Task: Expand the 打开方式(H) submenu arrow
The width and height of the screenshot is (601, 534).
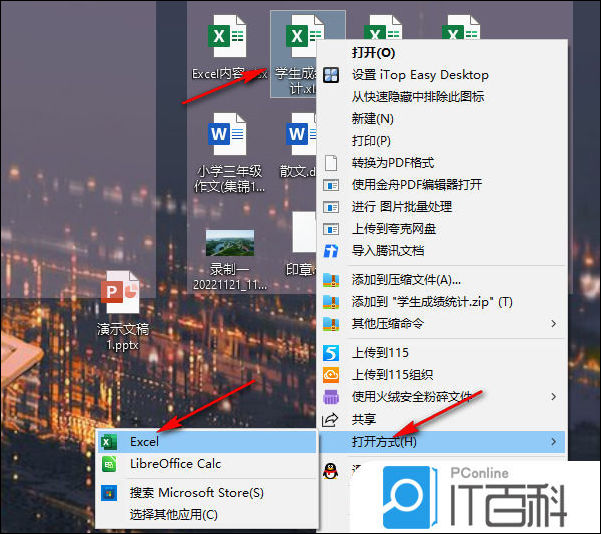Action: [x=553, y=442]
